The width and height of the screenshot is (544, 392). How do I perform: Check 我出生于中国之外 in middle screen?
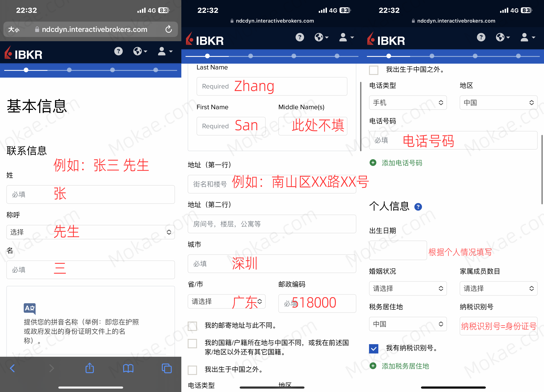192,370
